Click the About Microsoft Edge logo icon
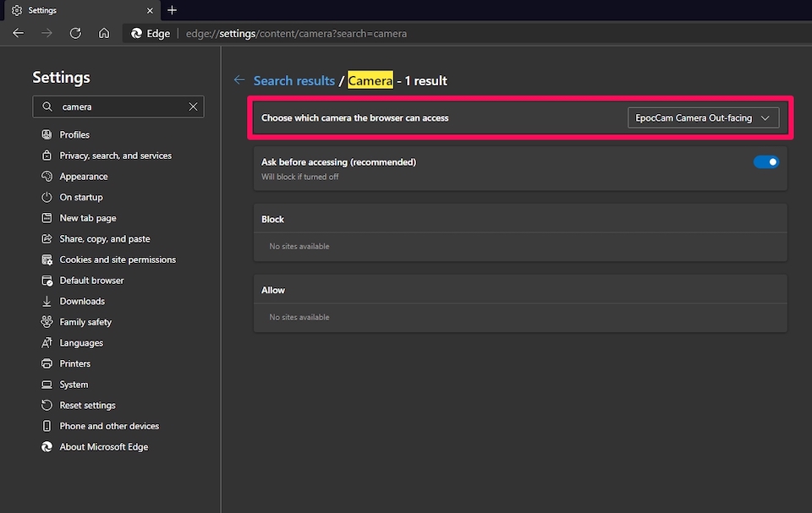The width and height of the screenshot is (812, 513). 47,447
